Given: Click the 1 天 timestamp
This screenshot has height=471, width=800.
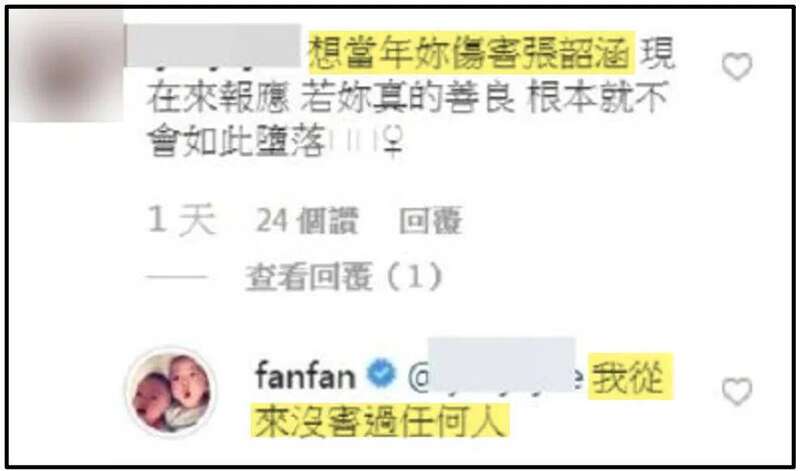Looking at the screenshot, I should click(x=181, y=220).
